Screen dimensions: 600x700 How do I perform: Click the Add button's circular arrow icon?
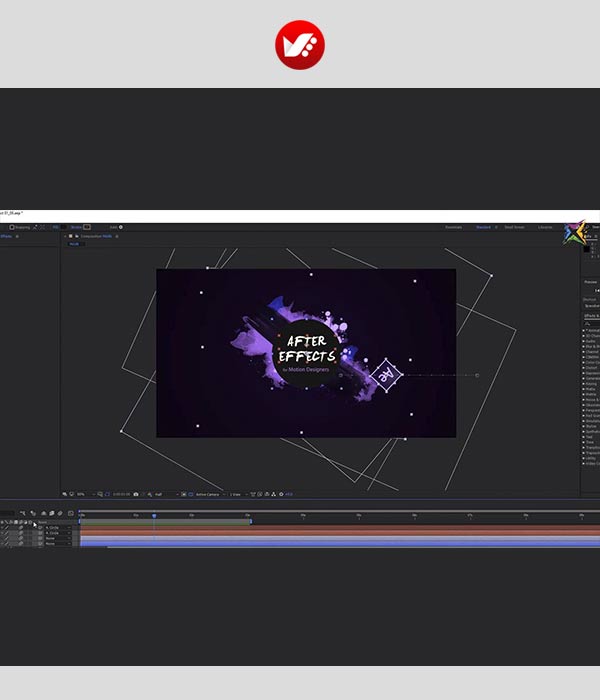121,227
